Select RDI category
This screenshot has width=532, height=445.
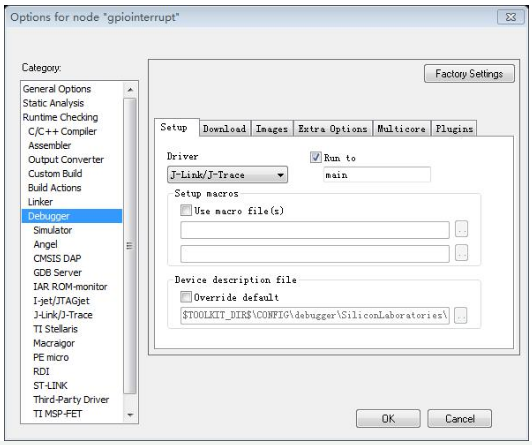coord(41,372)
